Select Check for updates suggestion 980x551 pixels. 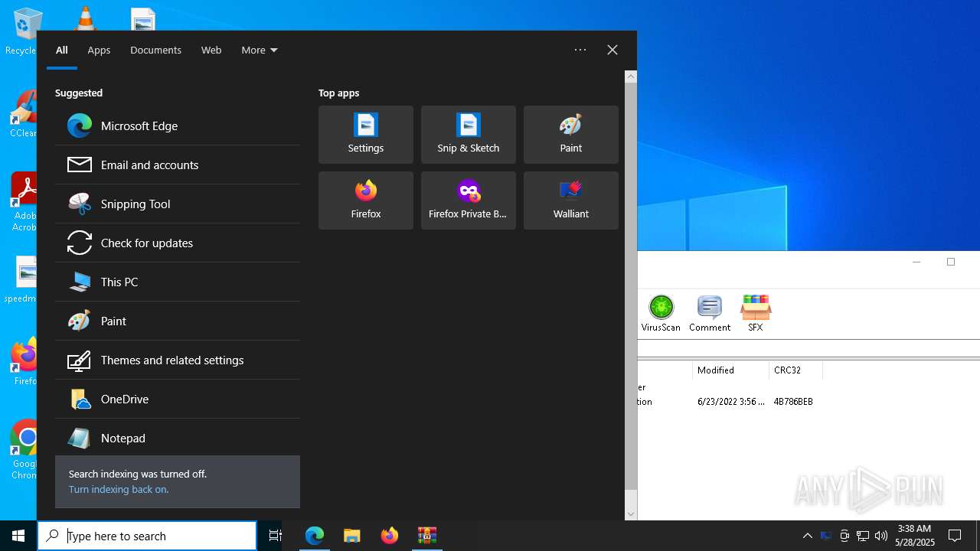pyautogui.click(x=178, y=243)
